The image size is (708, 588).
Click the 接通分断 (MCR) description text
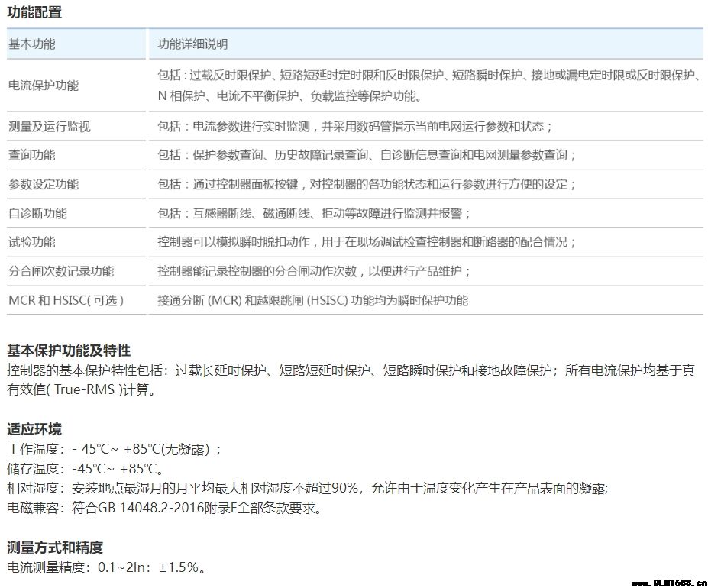click(x=312, y=300)
